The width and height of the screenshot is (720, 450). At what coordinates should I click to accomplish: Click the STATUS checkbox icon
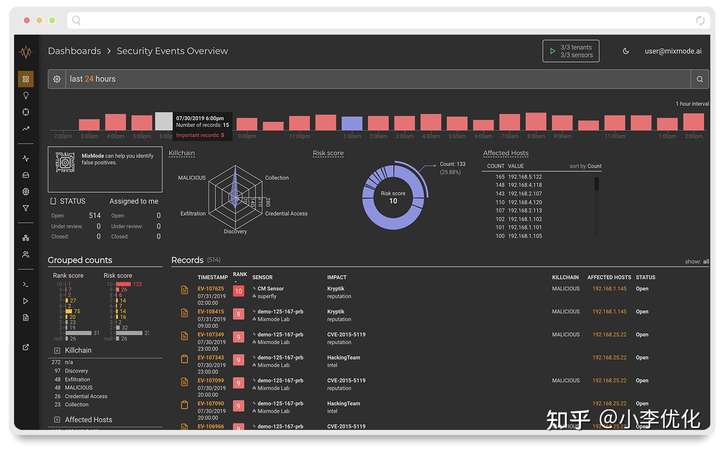53,201
